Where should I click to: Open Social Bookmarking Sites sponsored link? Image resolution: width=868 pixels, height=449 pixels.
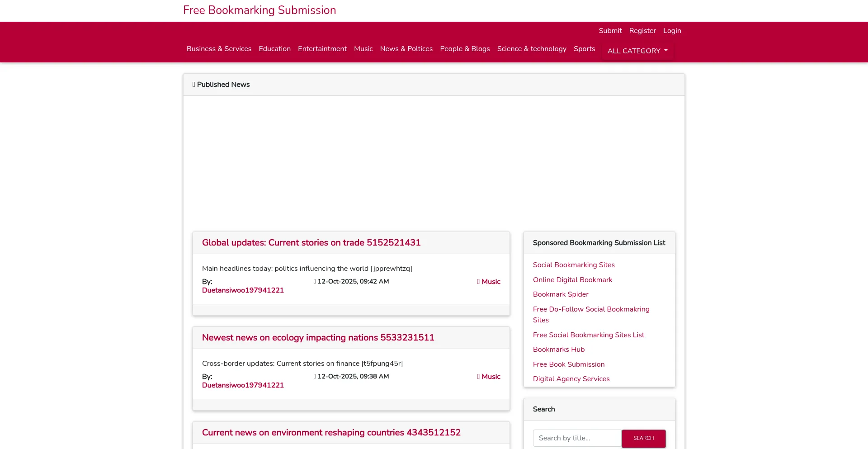[x=573, y=265]
